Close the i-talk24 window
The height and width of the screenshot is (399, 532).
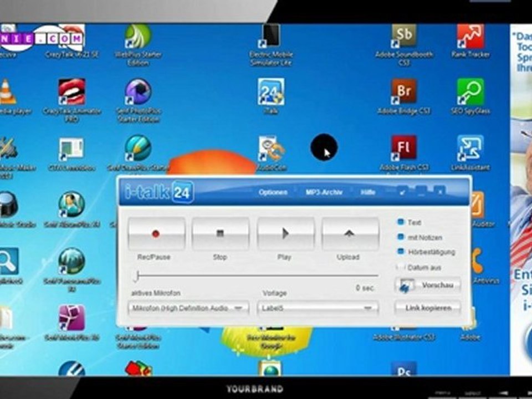tap(439, 191)
